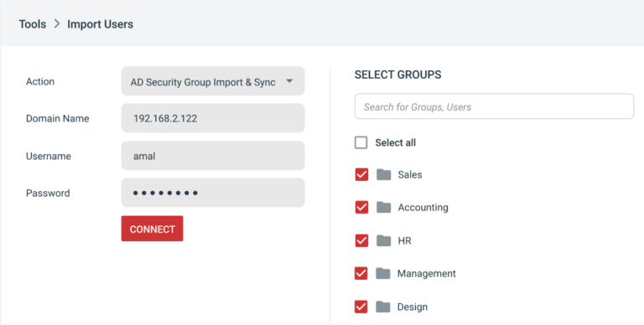Click the Username label
This screenshot has width=644, height=325.
[x=49, y=156]
